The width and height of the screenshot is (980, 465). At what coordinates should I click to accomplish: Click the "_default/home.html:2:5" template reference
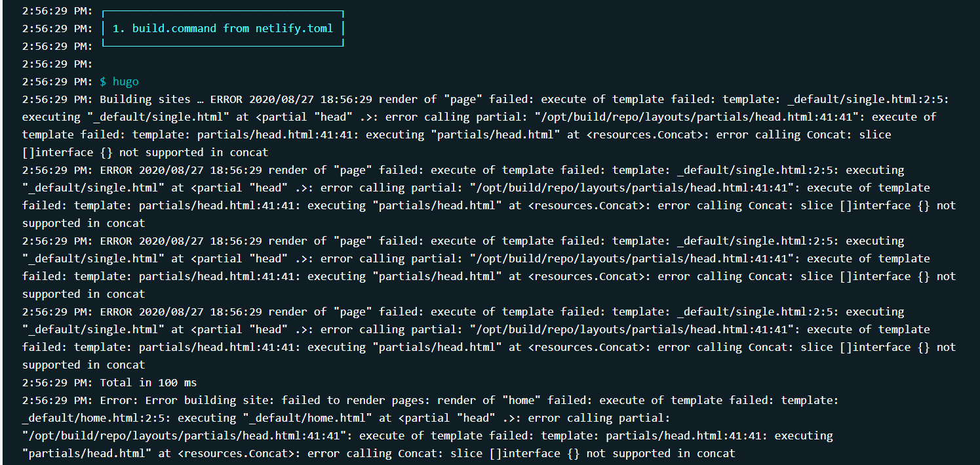(x=93, y=418)
